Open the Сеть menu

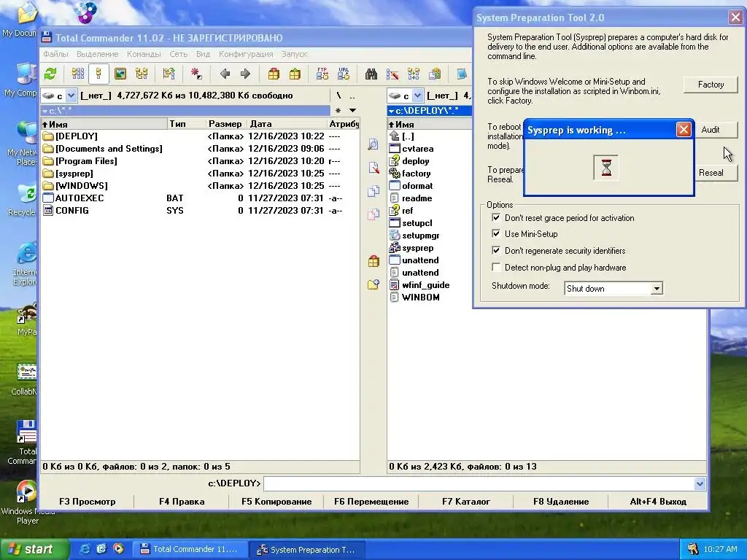179,54
